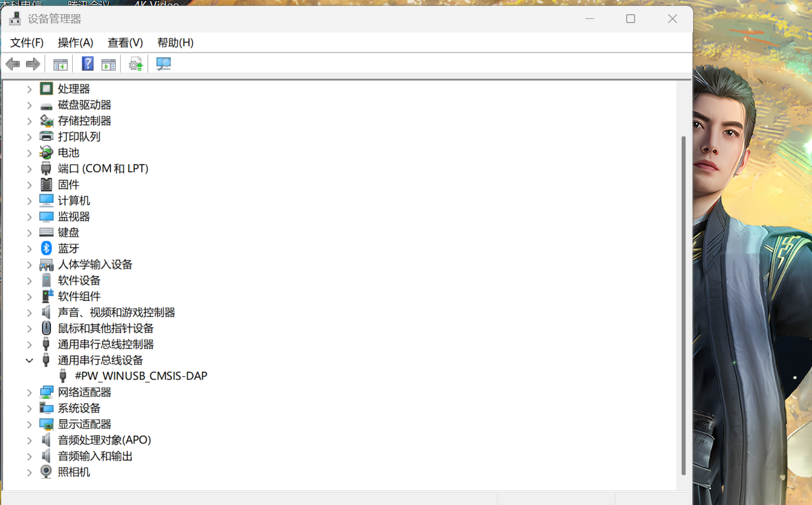Open the 帮助(H) menu

point(175,43)
